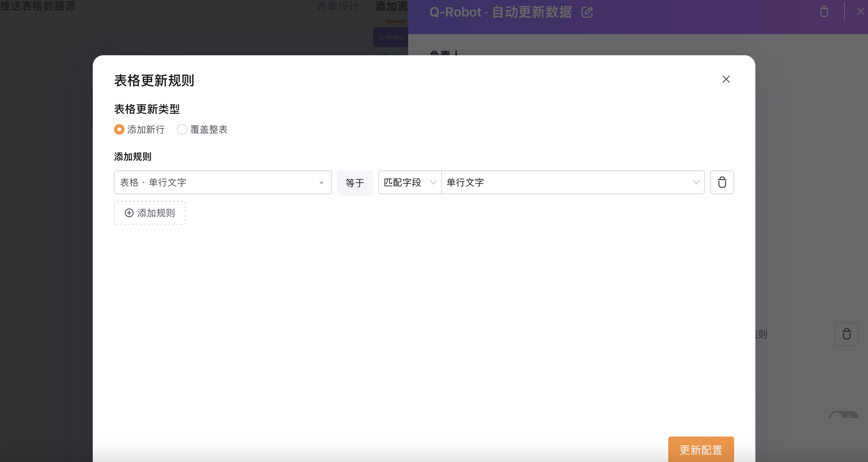This screenshot has height=462, width=868.
Task: Close the Q-Robot side panel
Action: (860, 12)
